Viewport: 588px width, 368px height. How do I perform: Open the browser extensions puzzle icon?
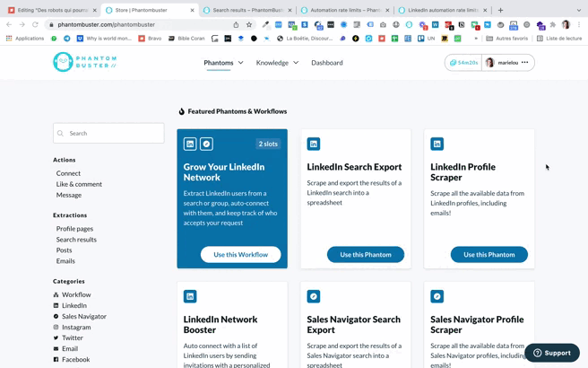point(553,25)
